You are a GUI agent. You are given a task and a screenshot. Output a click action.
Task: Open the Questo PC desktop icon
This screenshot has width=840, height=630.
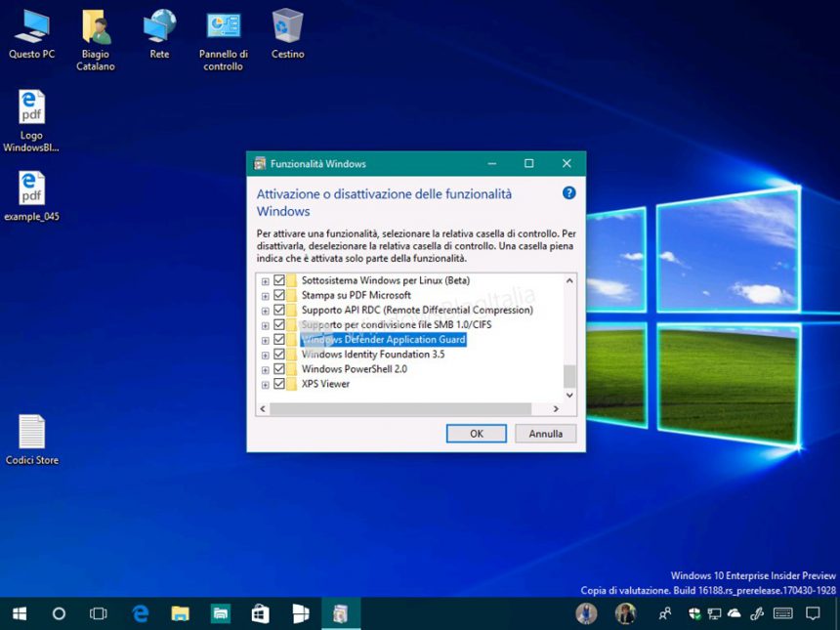coord(31,34)
